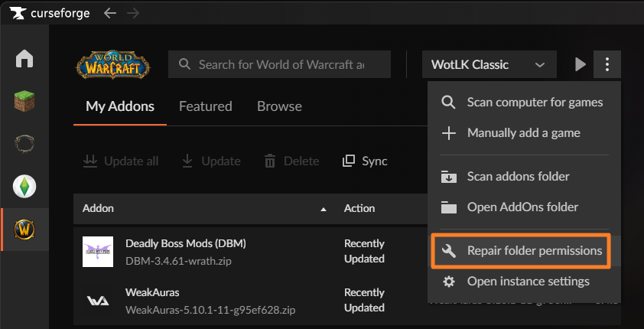Viewport: 644px width, 329px height.
Task: Click the Deadly Boss Mods thumbnail
Action: coord(98,252)
